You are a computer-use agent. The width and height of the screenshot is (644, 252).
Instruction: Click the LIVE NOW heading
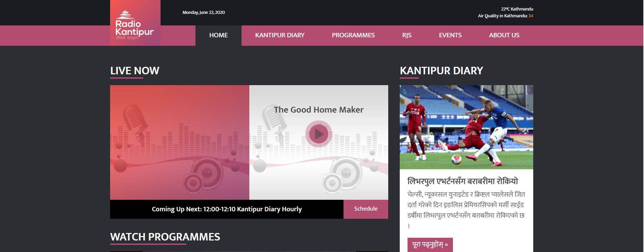pos(135,71)
